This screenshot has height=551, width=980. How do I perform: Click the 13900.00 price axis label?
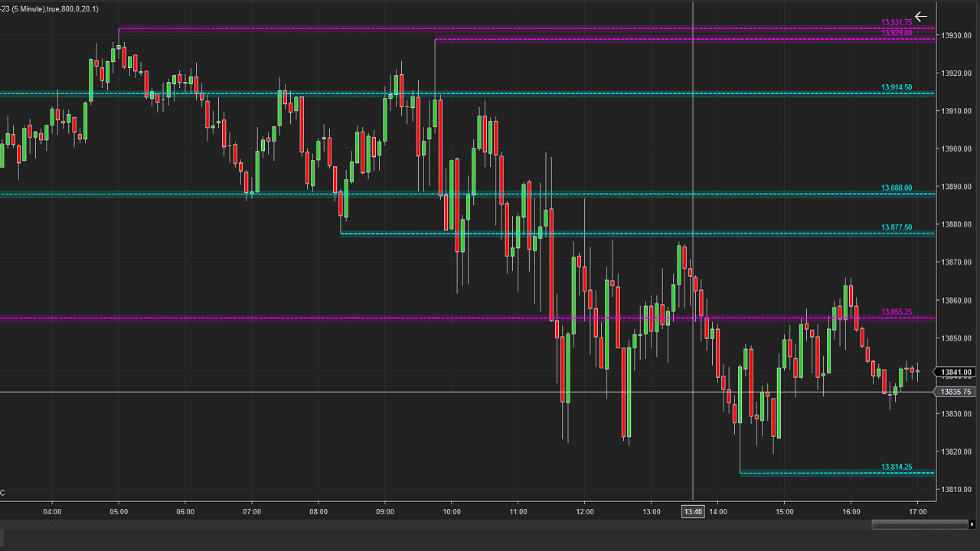click(x=956, y=149)
